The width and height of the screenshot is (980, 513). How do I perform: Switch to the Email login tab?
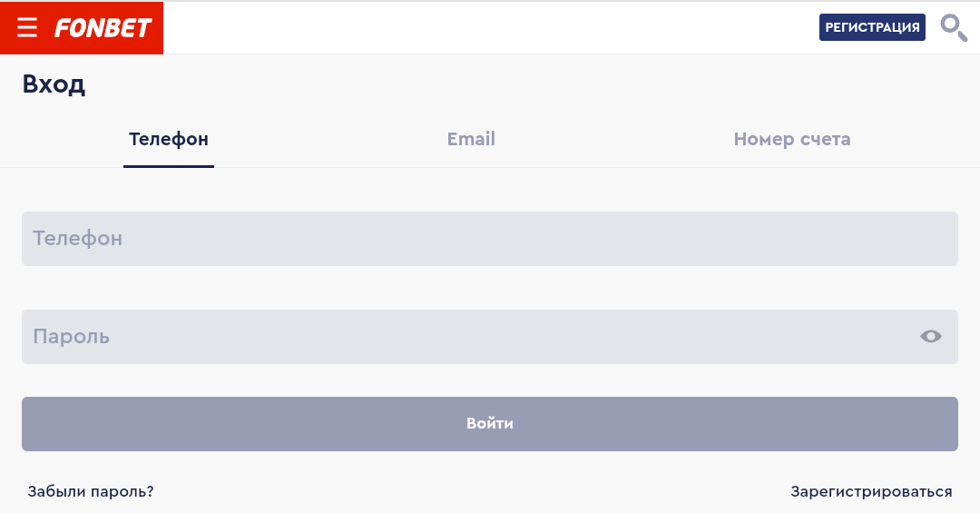coord(471,139)
